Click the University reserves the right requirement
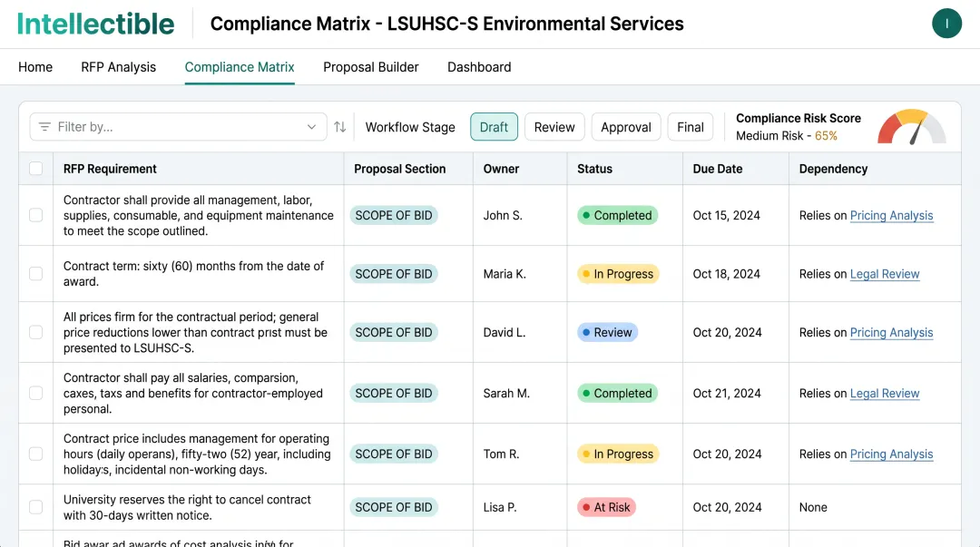This screenshot has height=547, width=980. (187, 507)
